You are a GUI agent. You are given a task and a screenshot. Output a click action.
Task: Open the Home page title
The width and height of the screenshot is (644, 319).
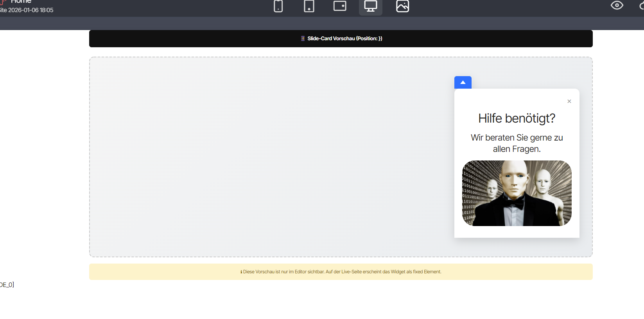(x=21, y=2)
